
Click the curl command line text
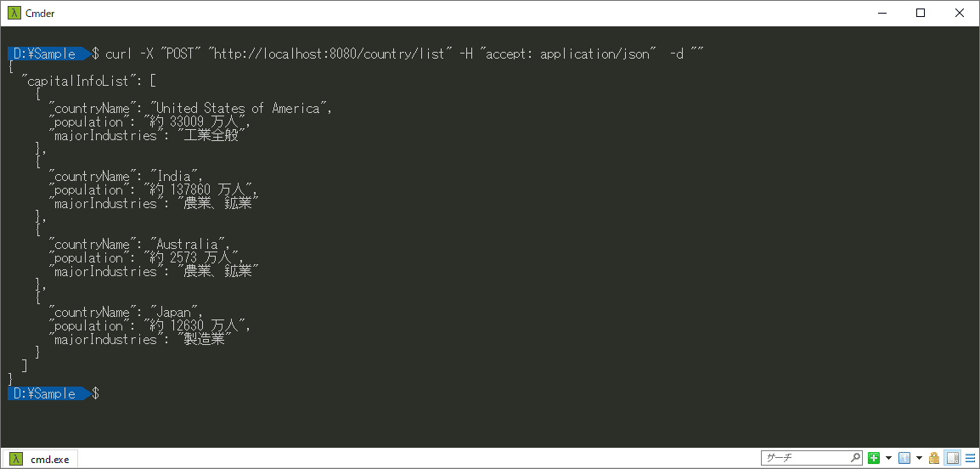[405, 54]
